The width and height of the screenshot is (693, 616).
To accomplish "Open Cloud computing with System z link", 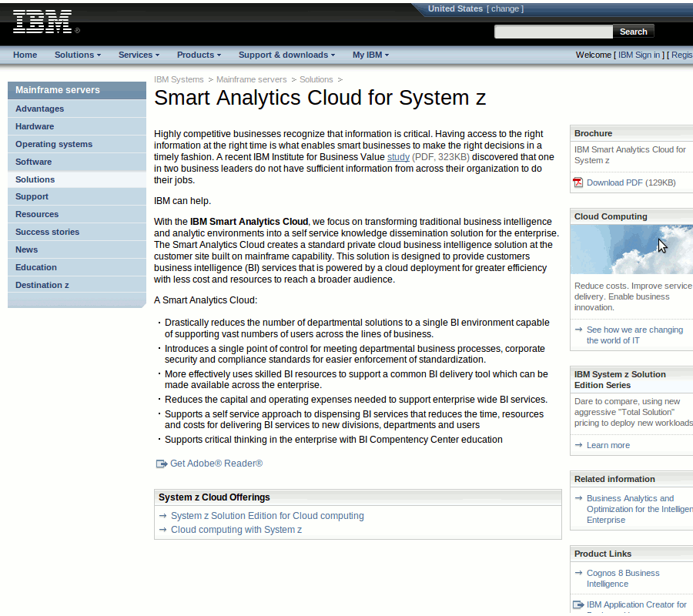I will point(236,530).
